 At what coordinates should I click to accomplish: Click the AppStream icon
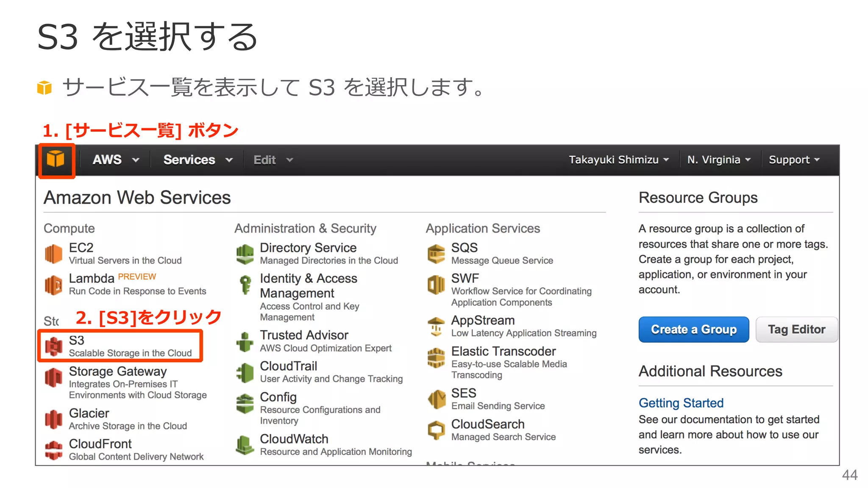[x=436, y=327]
